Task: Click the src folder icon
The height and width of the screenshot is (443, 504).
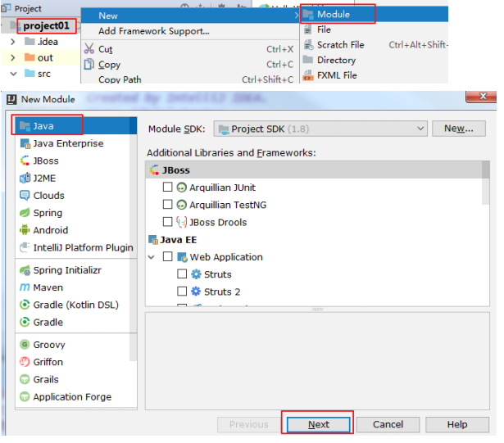Action: (x=30, y=73)
